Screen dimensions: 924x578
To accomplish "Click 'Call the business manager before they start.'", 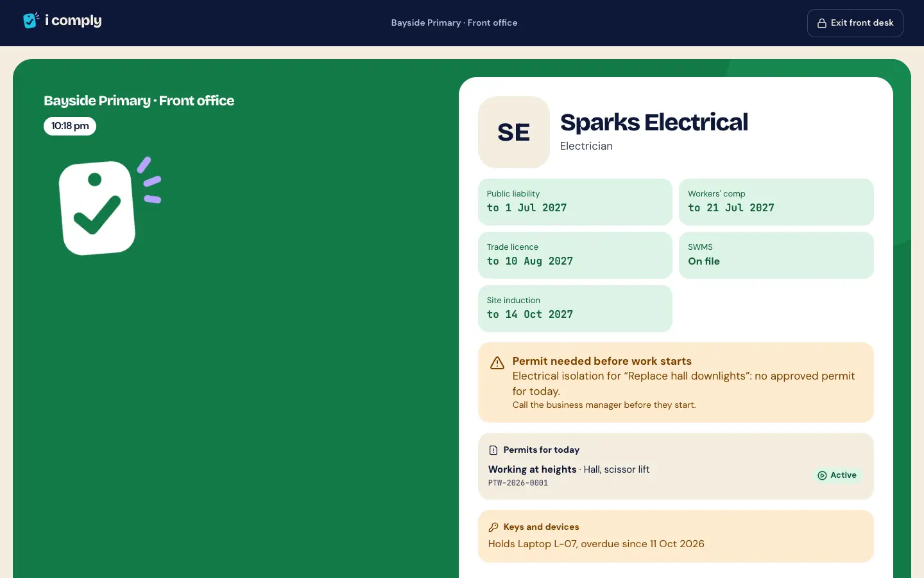I will 604,405.
